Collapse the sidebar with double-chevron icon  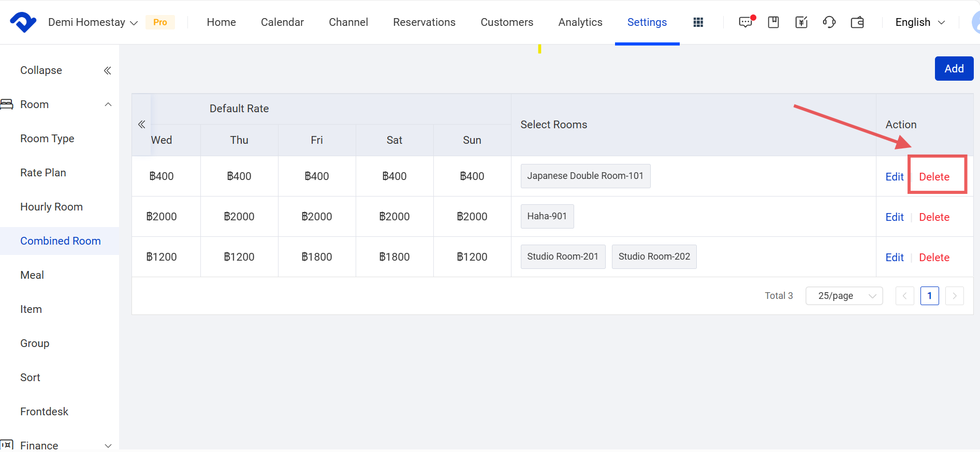(107, 70)
